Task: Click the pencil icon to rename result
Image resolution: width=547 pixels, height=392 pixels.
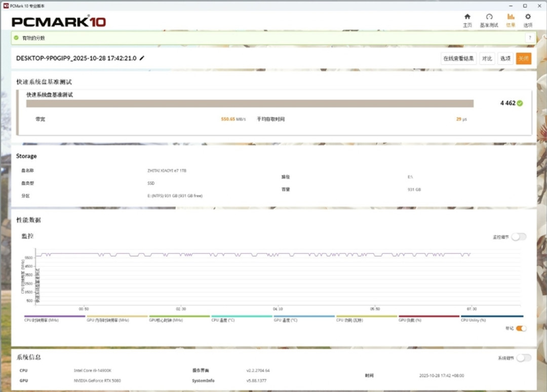Action: [142, 58]
